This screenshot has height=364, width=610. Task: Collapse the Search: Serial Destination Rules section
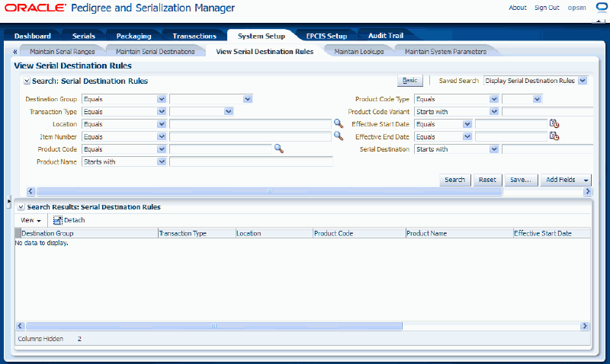click(x=27, y=81)
